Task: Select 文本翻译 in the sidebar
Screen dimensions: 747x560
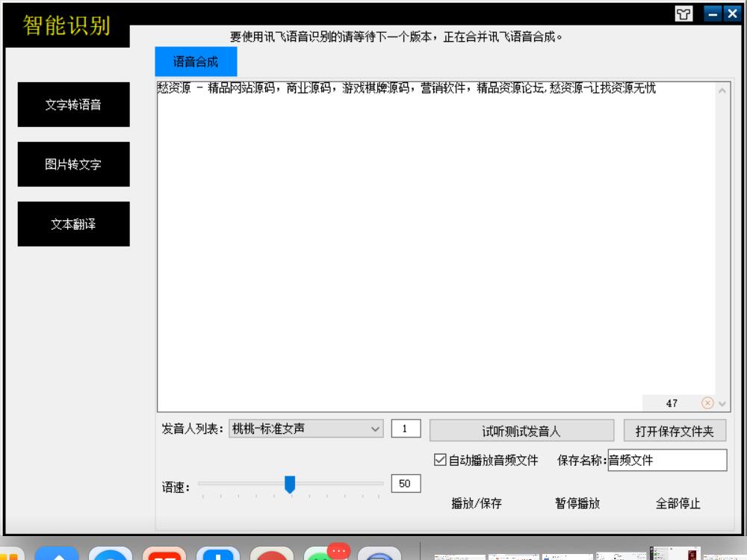Action: pos(73,224)
